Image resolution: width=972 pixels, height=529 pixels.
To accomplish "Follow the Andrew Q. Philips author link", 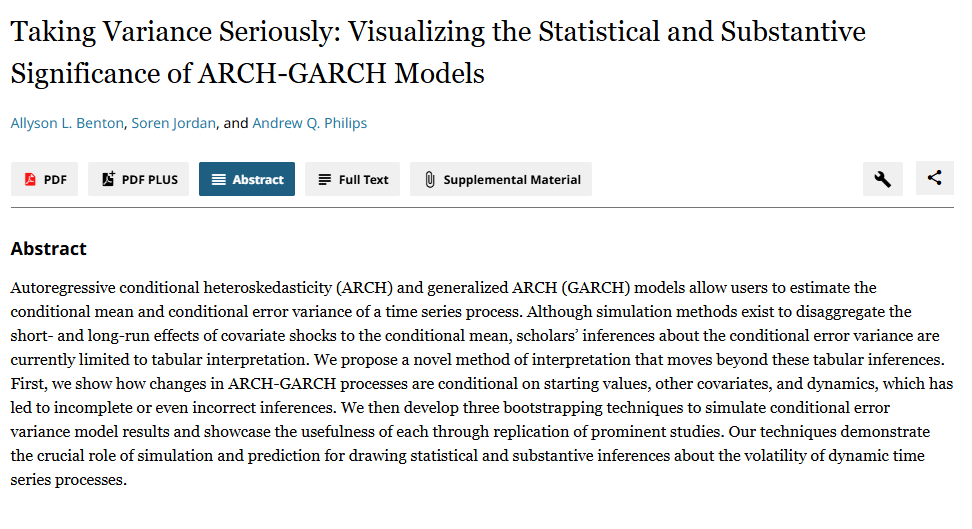I will [309, 123].
